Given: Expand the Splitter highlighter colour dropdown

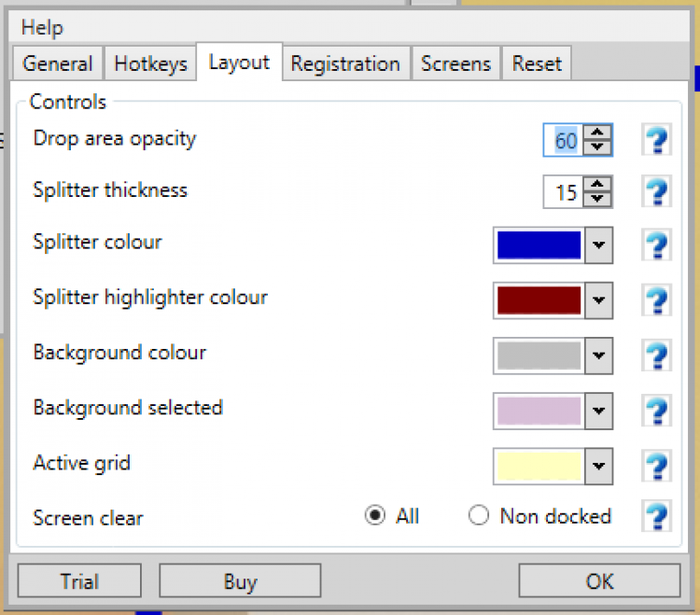Looking at the screenshot, I should pyautogui.click(x=599, y=301).
